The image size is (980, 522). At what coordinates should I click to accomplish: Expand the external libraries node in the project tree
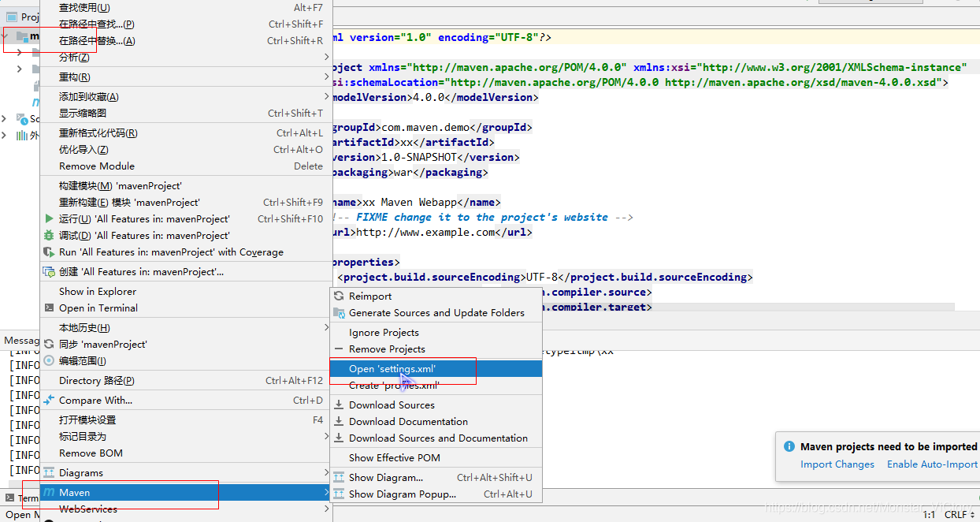pyautogui.click(x=5, y=135)
